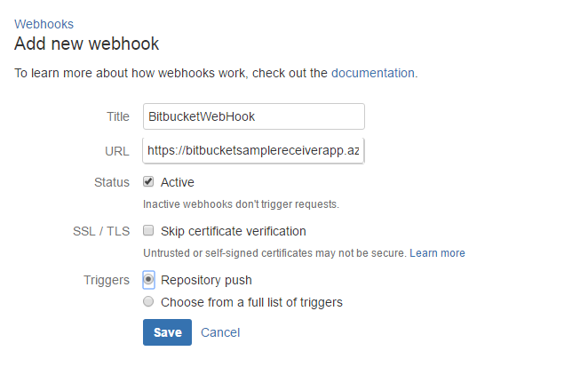This screenshot has height=375, width=588.
Task: Save the new webhook
Action: [x=167, y=332]
